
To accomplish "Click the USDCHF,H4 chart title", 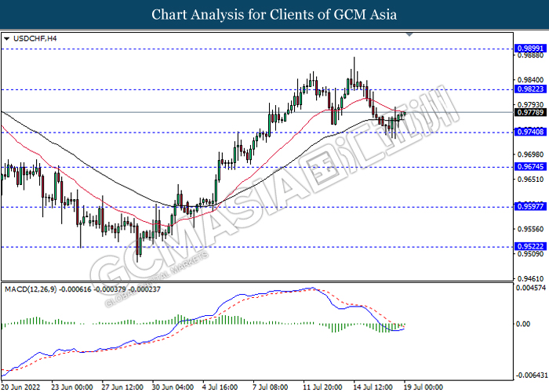I will [x=35, y=38].
